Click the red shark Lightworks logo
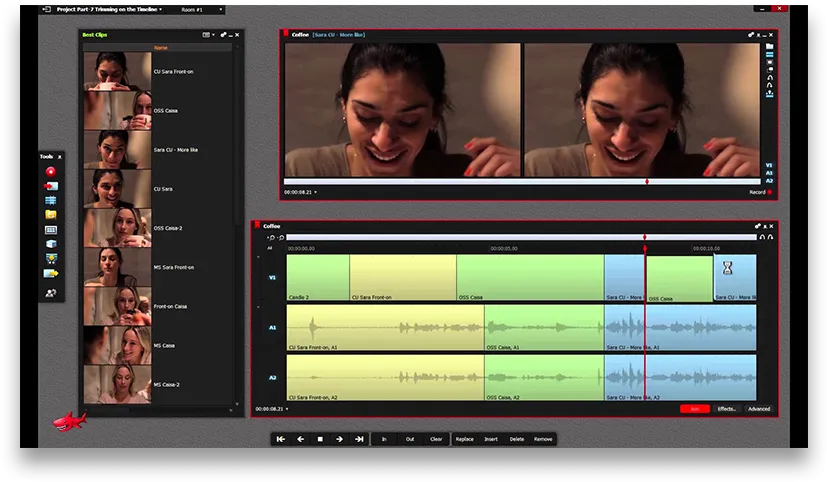This screenshot has height=482, width=827. click(x=69, y=421)
